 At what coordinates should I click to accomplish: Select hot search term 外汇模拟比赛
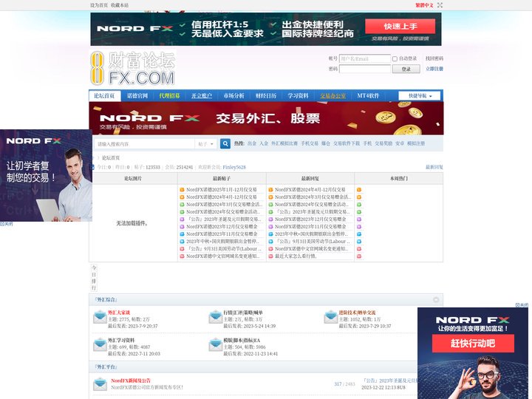284,143
